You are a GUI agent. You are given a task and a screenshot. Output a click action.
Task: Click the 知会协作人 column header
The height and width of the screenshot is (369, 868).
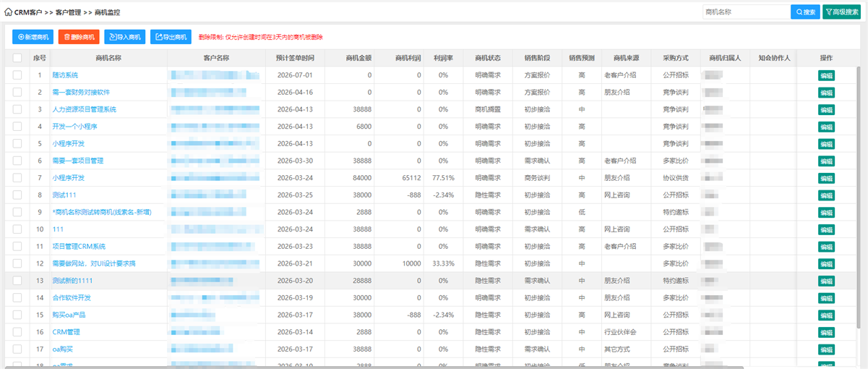tap(774, 58)
